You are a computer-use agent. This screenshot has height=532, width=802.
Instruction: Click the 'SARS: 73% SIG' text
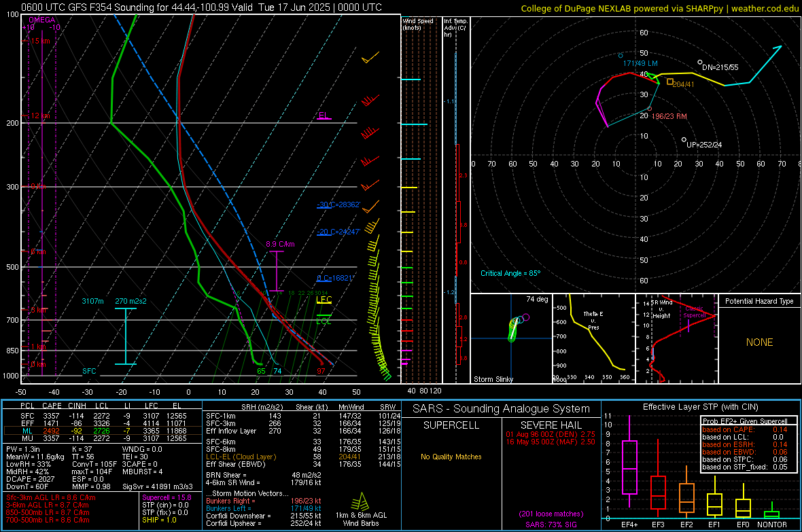(x=551, y=525)
